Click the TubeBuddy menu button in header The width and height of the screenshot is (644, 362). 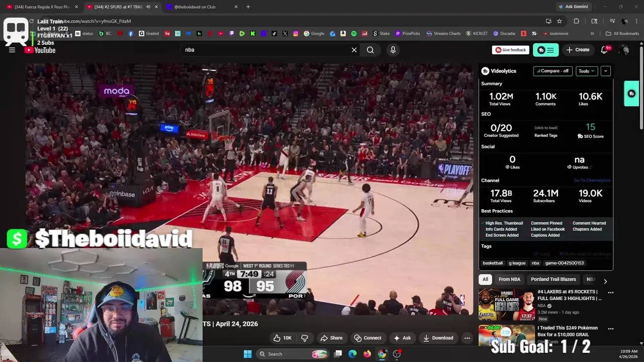pos(546,50)
